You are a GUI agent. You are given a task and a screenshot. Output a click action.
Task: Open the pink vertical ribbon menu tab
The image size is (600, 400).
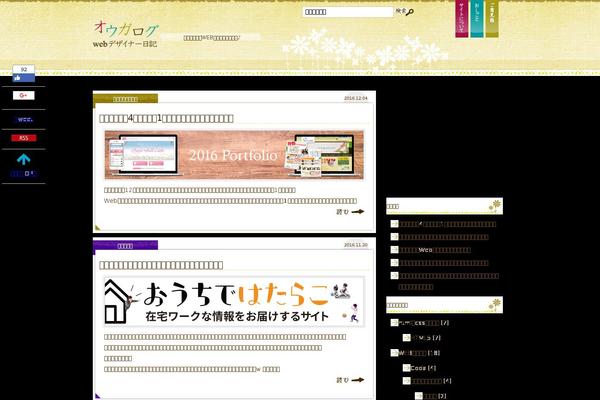click(462, 18)
